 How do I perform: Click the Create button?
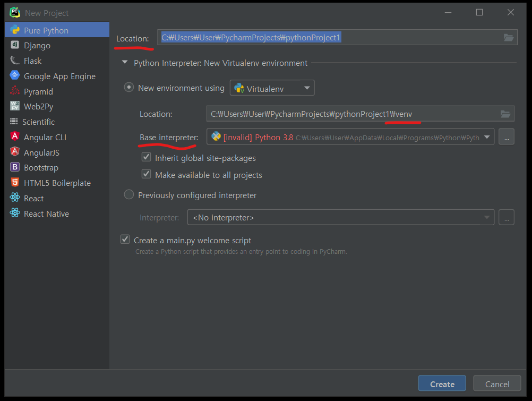pos(442,383)
